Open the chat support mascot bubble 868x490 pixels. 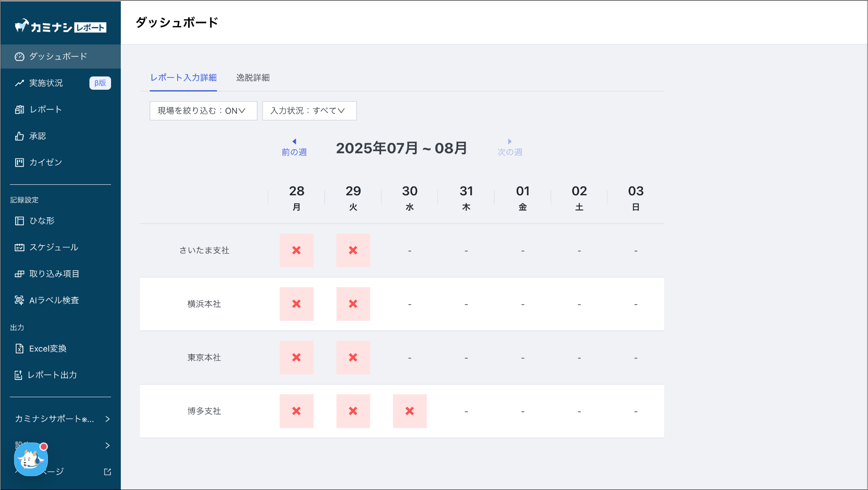point(31,460)
